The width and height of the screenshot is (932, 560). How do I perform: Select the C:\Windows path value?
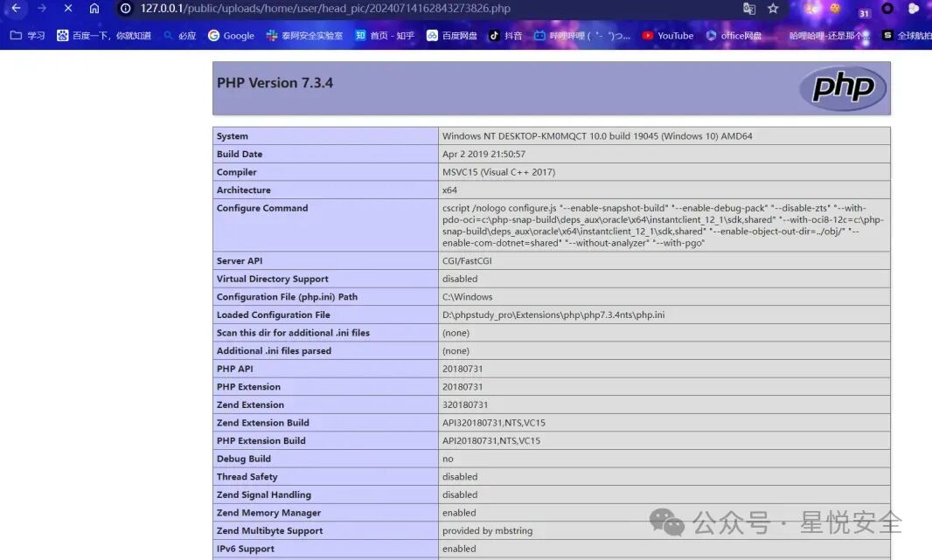467,297
